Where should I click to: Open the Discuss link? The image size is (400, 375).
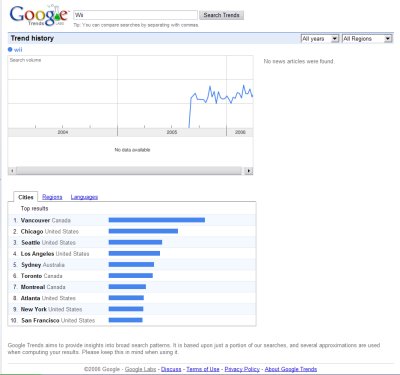click(x=171, y=369)
